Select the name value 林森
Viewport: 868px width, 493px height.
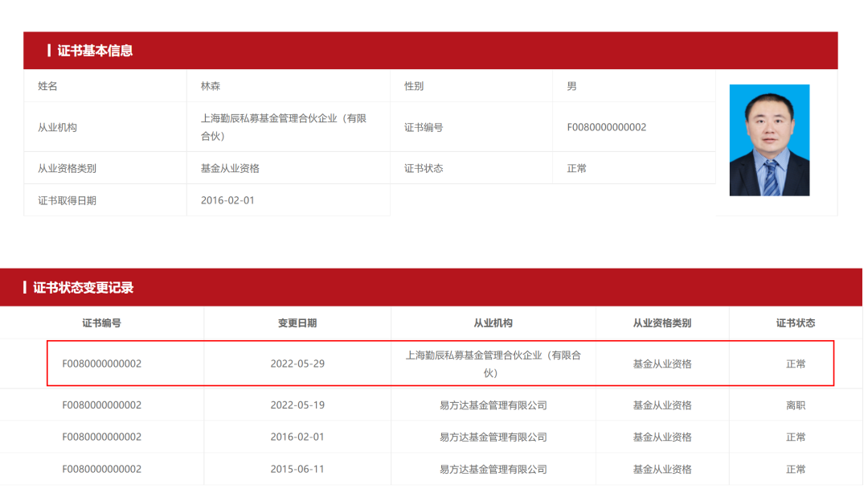point(211,86)
